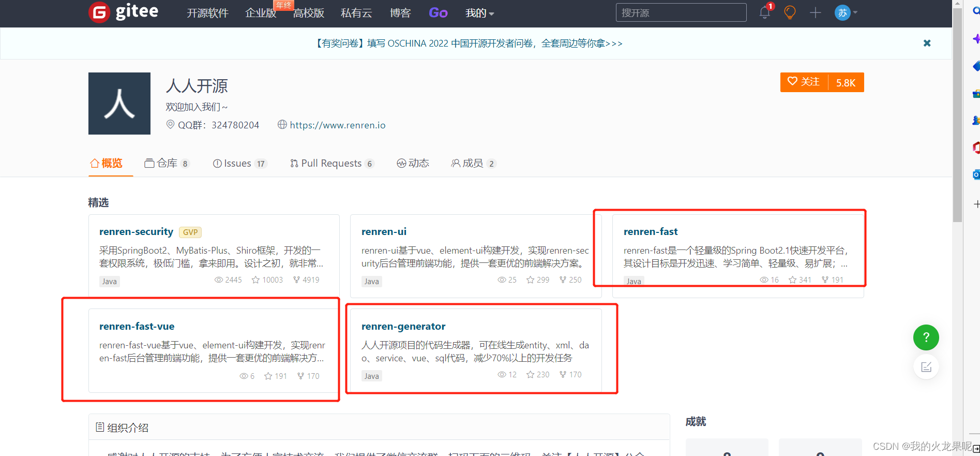
Task: Open the renren-generator repository
Action: coord(403,326)
